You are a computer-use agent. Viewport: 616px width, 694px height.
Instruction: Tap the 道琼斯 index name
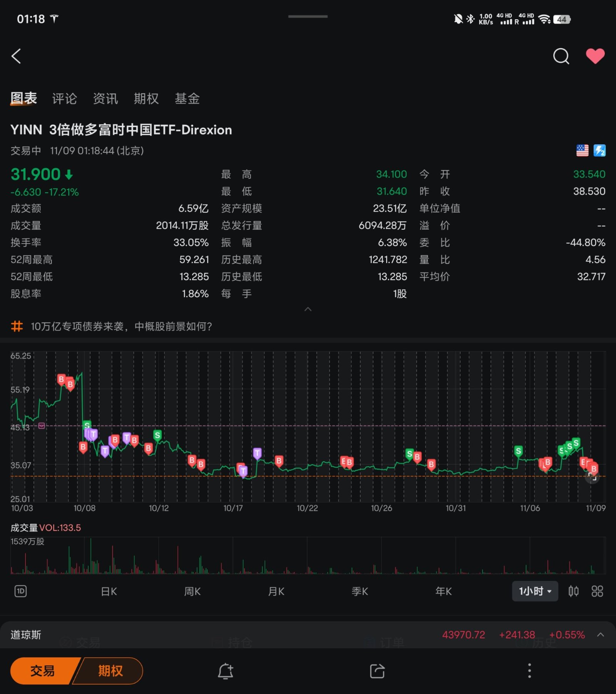point(26,635)
